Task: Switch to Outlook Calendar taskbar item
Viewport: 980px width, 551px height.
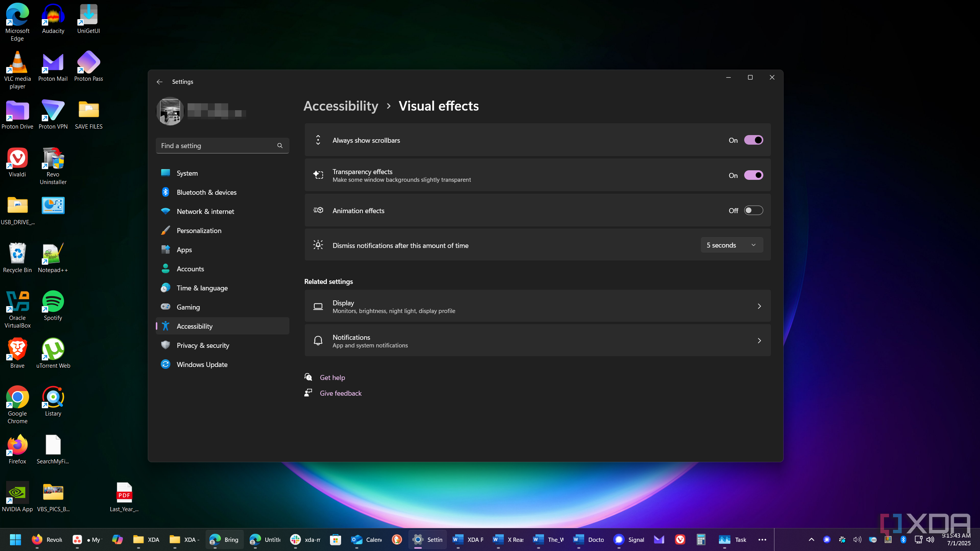Action: point(366,540)
